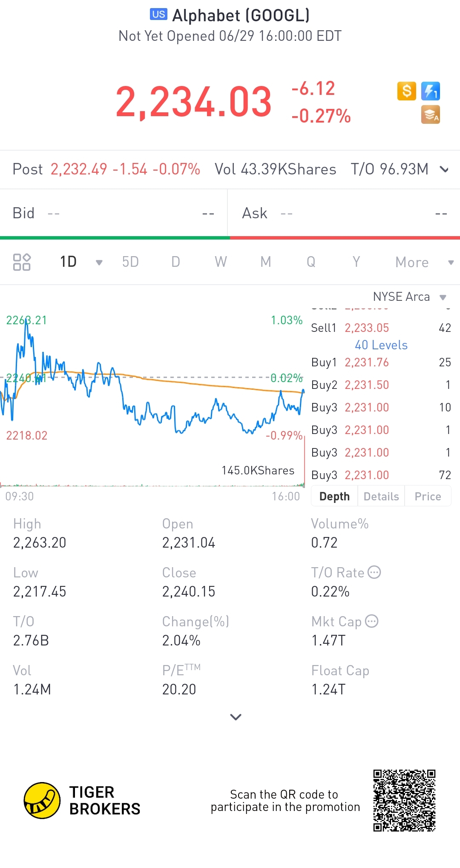Viewport: 460px width, 868px height.
Task: Tap the last price 2,234.03
Action: [194, 102]
